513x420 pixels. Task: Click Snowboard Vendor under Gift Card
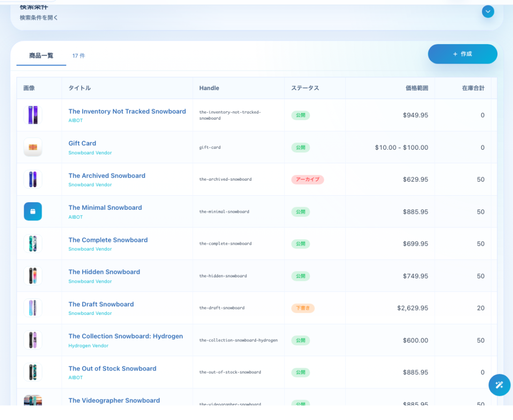90,153
